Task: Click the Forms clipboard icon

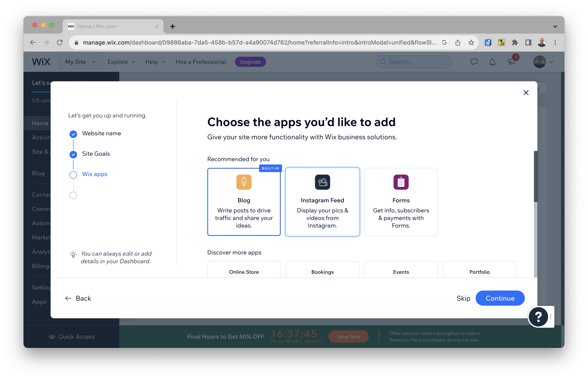Action: point(401,182)
